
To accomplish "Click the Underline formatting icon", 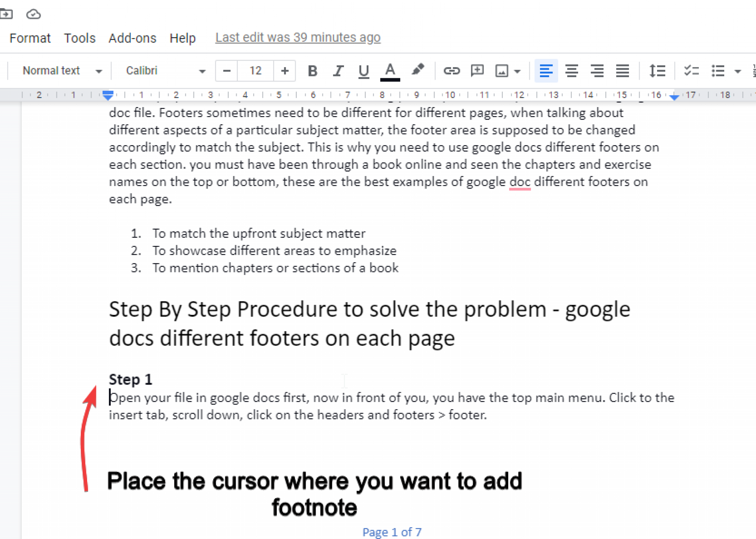I will pyautogui.click(x=362, y=71).
